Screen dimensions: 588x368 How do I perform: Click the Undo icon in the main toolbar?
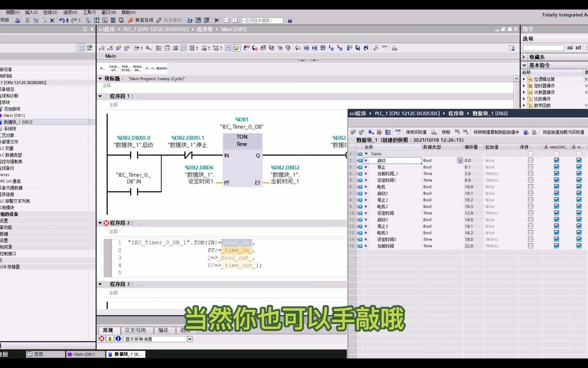[x=61, y=20]
